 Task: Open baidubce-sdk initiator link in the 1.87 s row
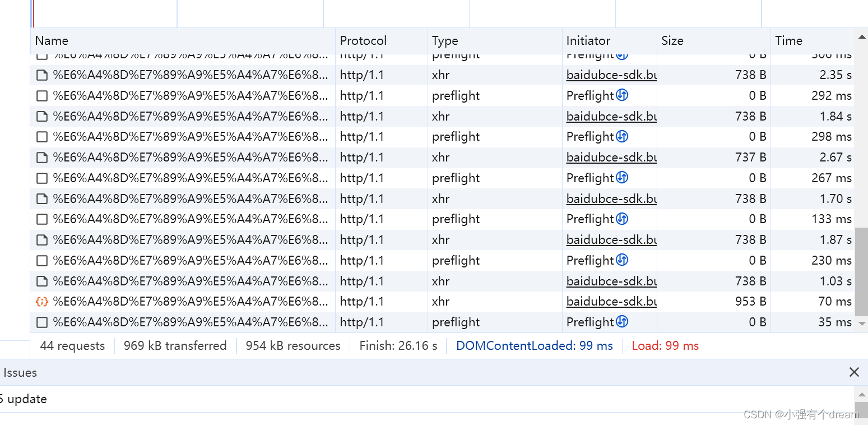(611, 240)
